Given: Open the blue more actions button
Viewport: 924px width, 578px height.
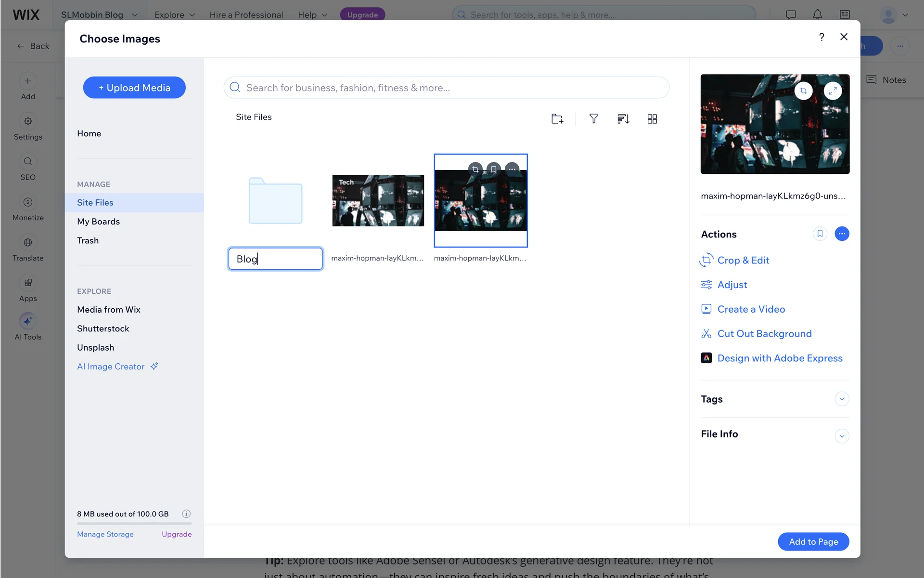Looking at the screenshot, I should click(x=842, y=234).
